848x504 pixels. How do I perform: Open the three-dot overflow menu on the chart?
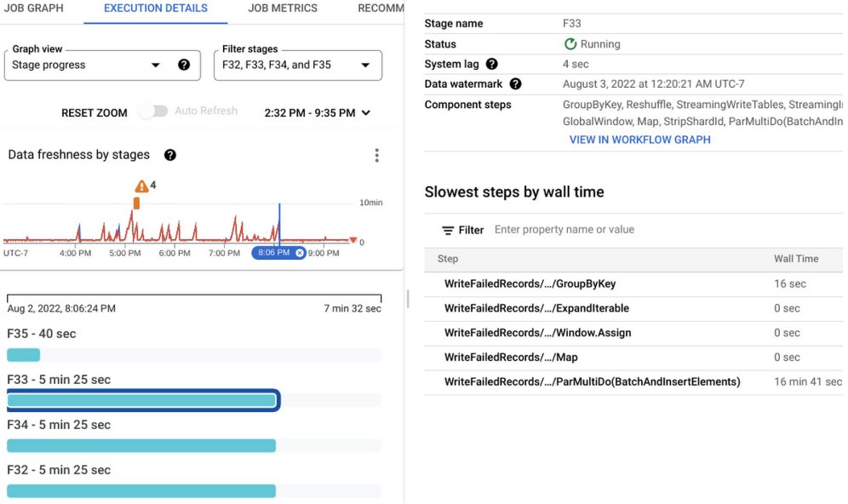tap(377, 155)
